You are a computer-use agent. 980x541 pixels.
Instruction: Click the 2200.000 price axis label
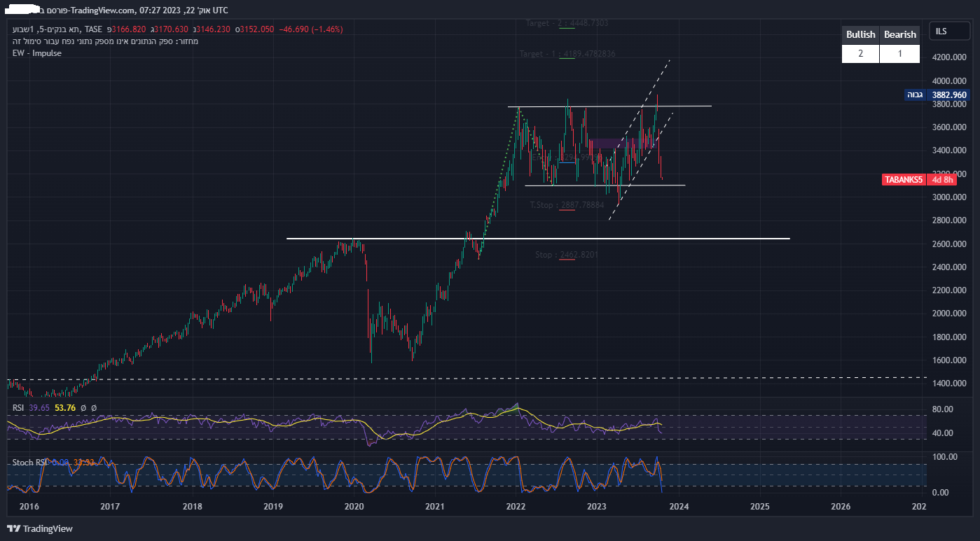pos(951,290)
